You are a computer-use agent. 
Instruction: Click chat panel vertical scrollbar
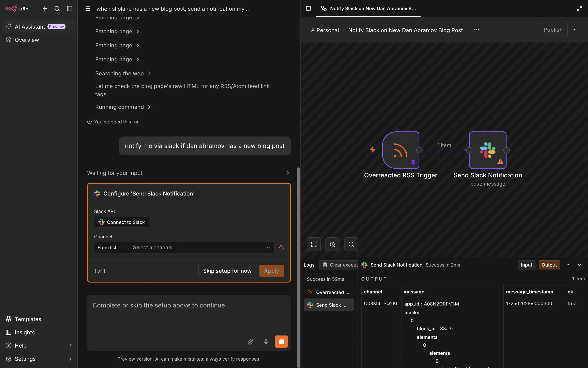click(x=298, y=268)
